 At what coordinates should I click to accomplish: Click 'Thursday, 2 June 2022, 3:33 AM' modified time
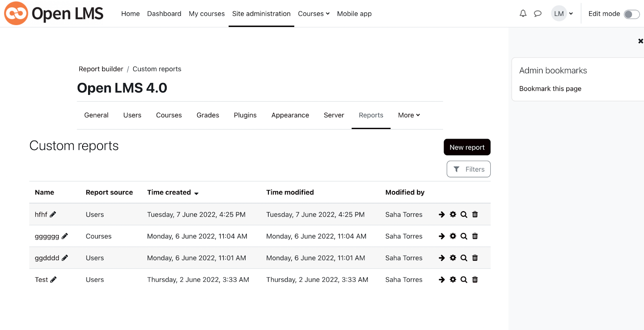point(317,280)
